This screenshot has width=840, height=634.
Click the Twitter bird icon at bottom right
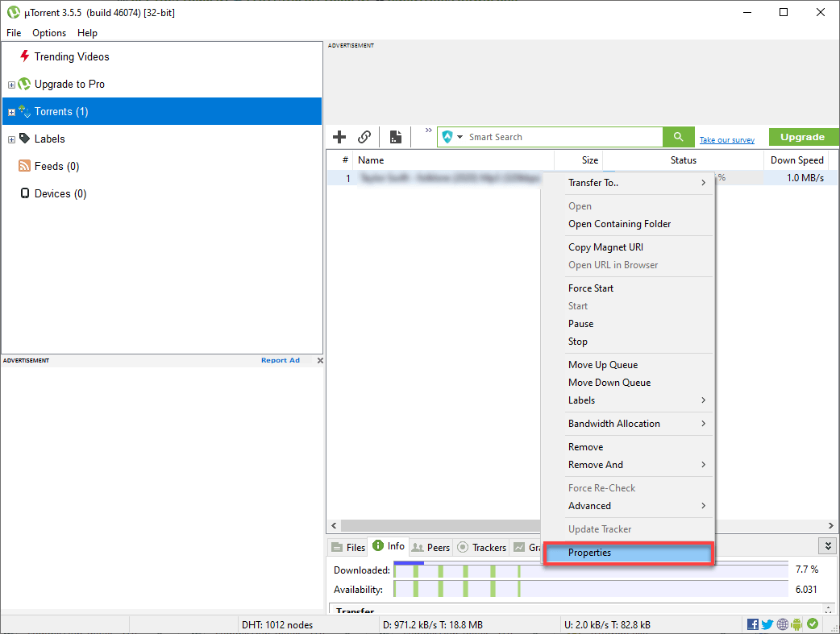pyautogui.click(x=767, y=624)
